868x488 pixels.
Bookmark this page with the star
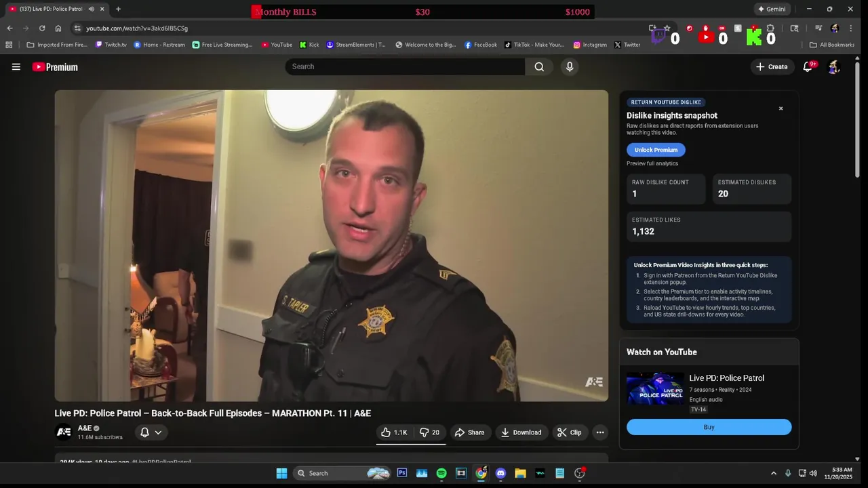[x=667, y=28]
